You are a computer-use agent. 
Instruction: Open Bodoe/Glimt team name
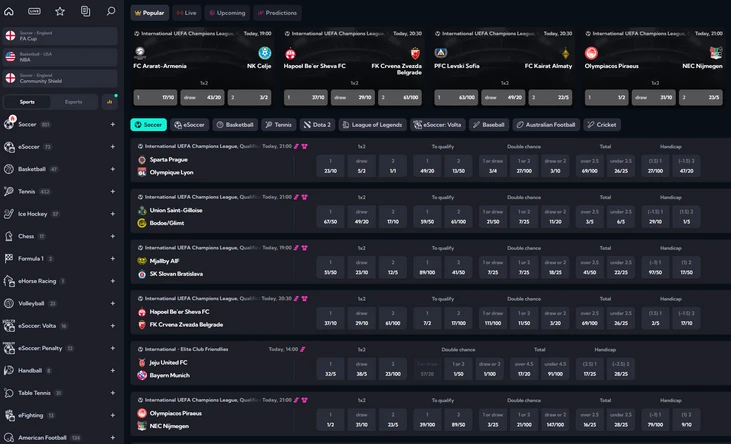pyautogui.click(x=167, y=223)
